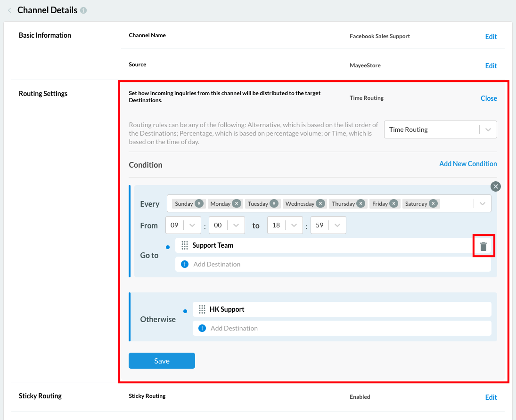Grab drag handle of HK Support
Screen dimensions: 516x420
pos(202,309)
